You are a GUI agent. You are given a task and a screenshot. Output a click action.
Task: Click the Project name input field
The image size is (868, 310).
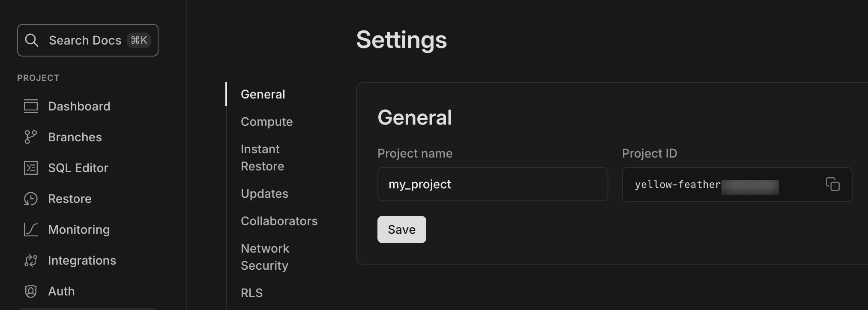(x=493, y=184)
